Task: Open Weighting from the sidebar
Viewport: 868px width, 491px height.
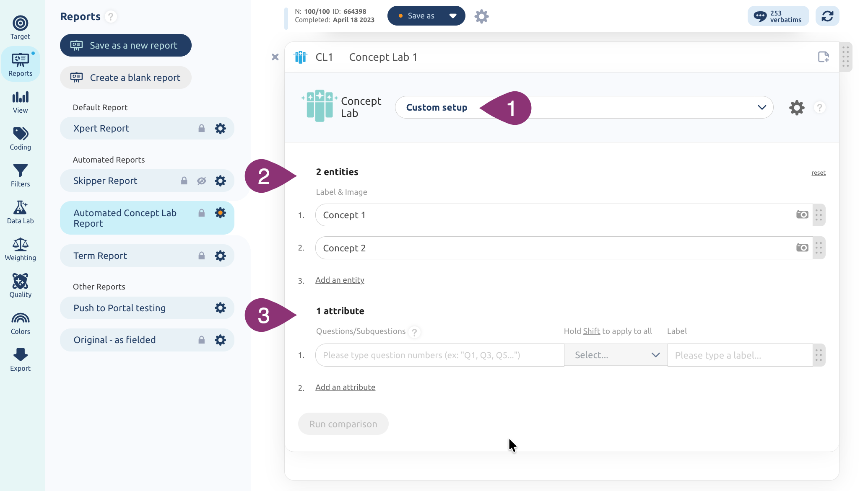Action: (20, 249)
